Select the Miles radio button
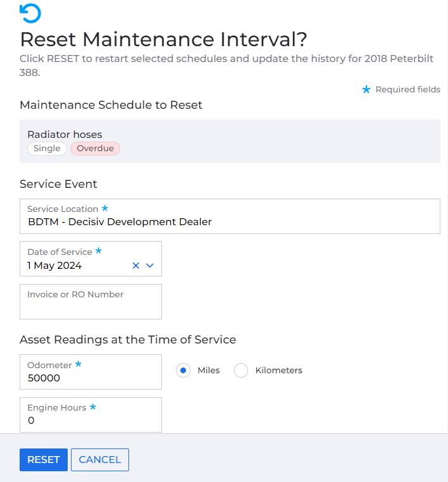 click(184, 371)
